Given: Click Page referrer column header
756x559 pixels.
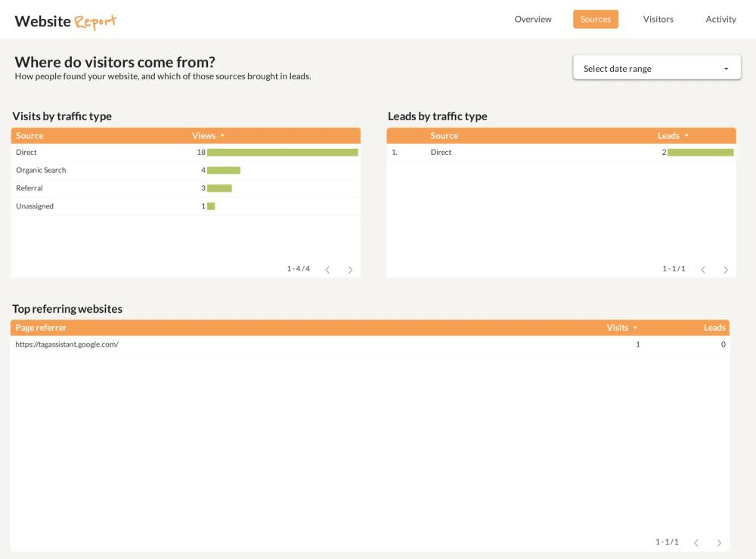Looking at the screenshot, I should (41, 328).
